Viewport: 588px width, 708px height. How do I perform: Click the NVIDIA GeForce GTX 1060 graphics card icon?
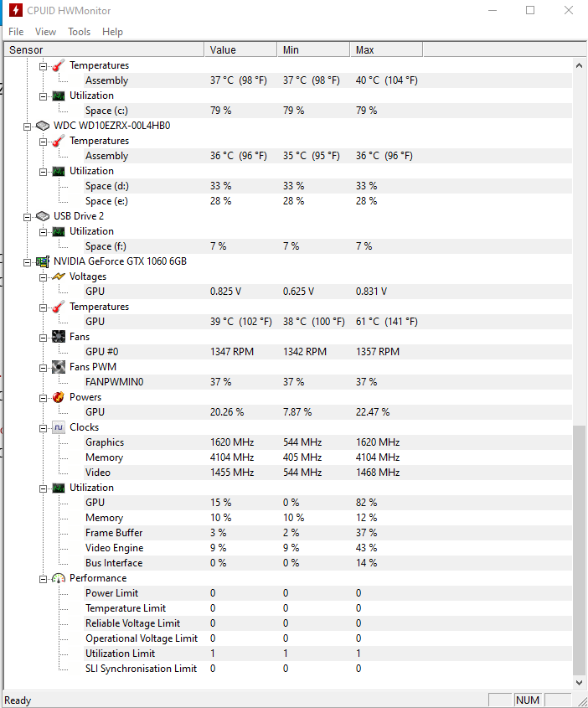(x=43, y=261)
